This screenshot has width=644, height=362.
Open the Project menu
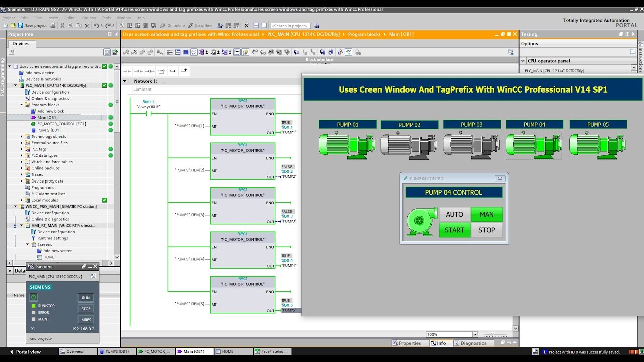[x=9, y=18]
